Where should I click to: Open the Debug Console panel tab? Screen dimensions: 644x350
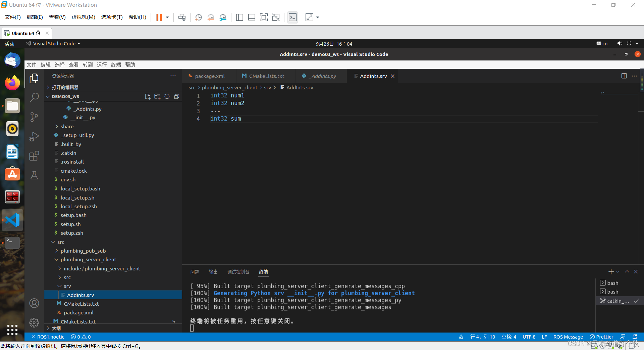tap(238, 272)
